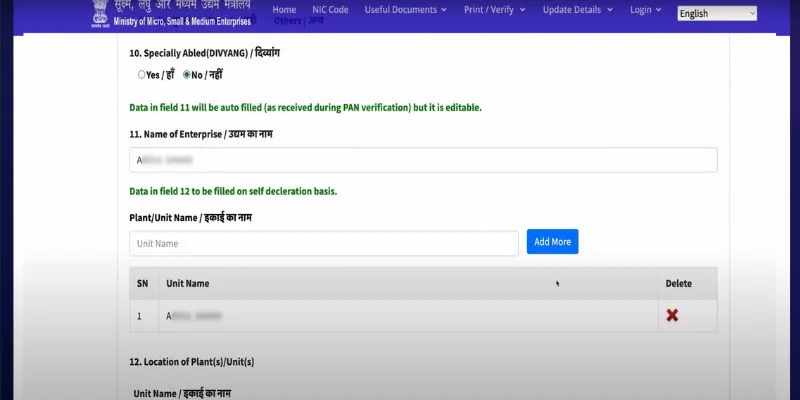The width and height of the screenshot is (800, 400).
Task: Click the green field 12 self declaration note
Action: pyautogui.click(x=233, y=192)
